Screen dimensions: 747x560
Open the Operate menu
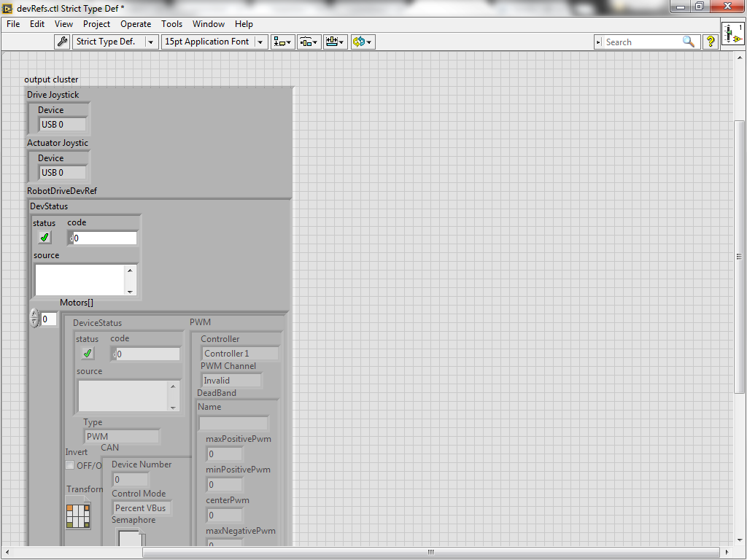(135, 24)
